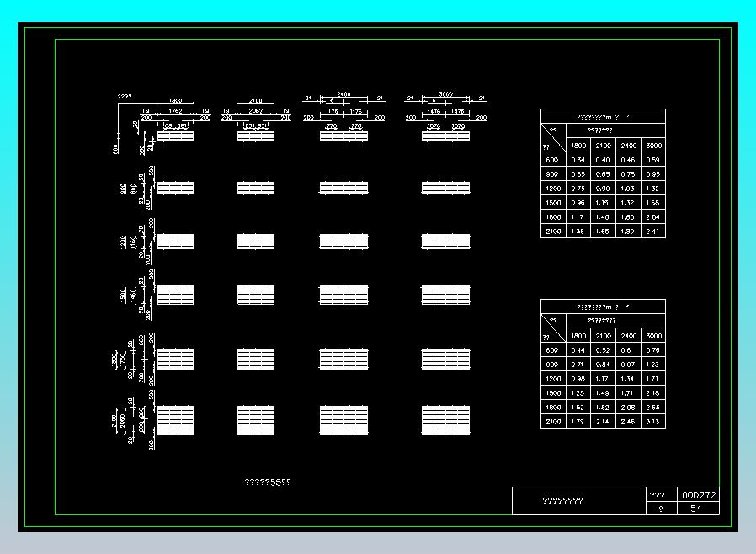Click cell 1.23 in lower table
This screenshot has width=756, height=554.
coord(652,365)
